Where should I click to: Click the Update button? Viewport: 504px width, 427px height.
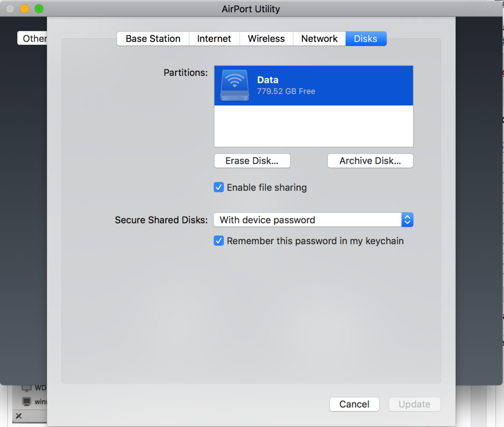[414, 404]
